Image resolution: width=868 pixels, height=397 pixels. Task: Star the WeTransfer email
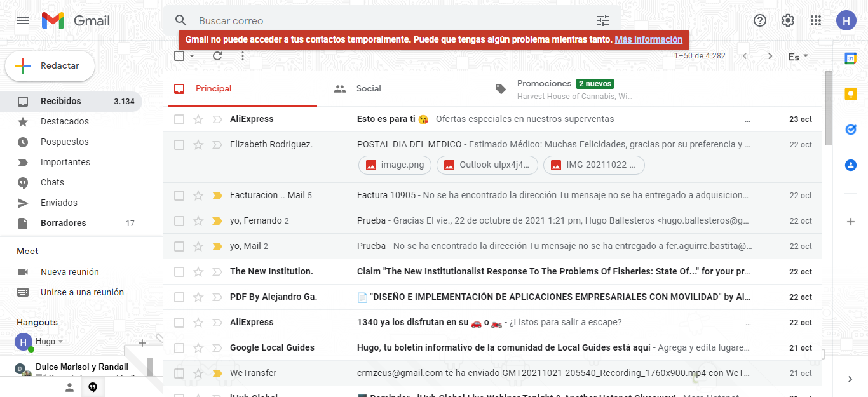click(198, 373)
